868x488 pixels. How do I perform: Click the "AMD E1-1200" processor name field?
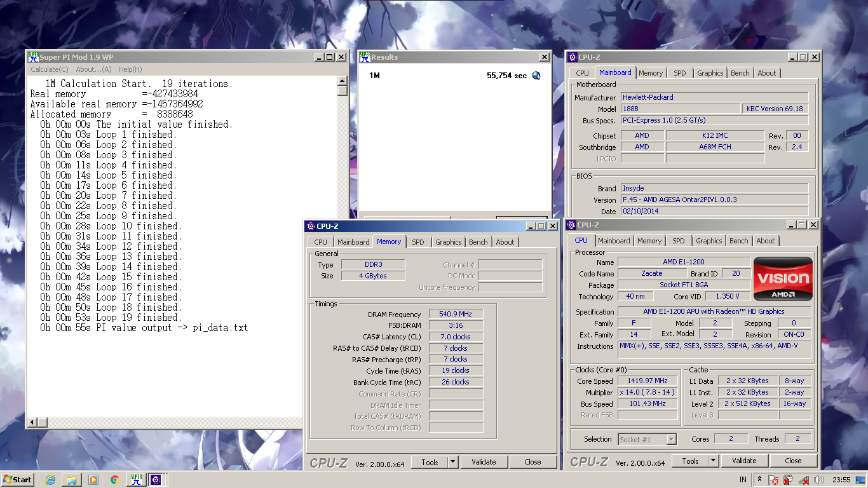tap(683, 262)
